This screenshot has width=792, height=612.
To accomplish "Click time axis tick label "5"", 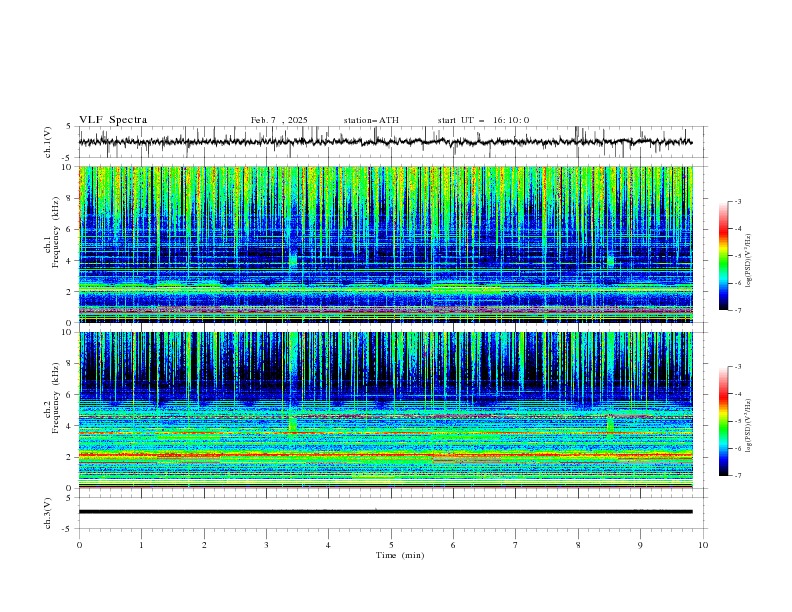I will tap(391, 545).
